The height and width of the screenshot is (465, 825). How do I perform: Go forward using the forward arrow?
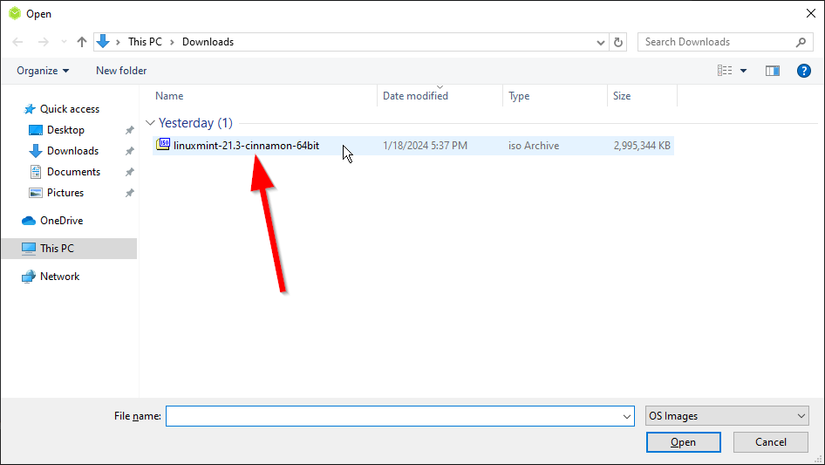click(43, 42)
